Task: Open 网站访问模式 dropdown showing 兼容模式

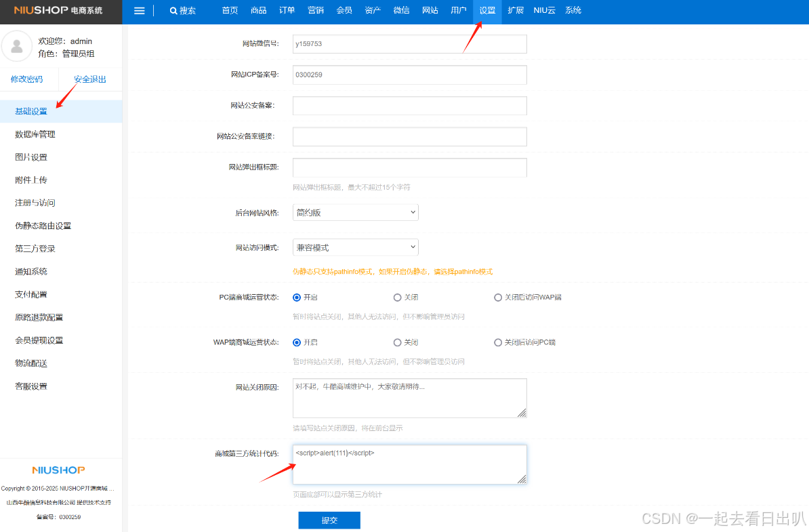Action: 356,247
